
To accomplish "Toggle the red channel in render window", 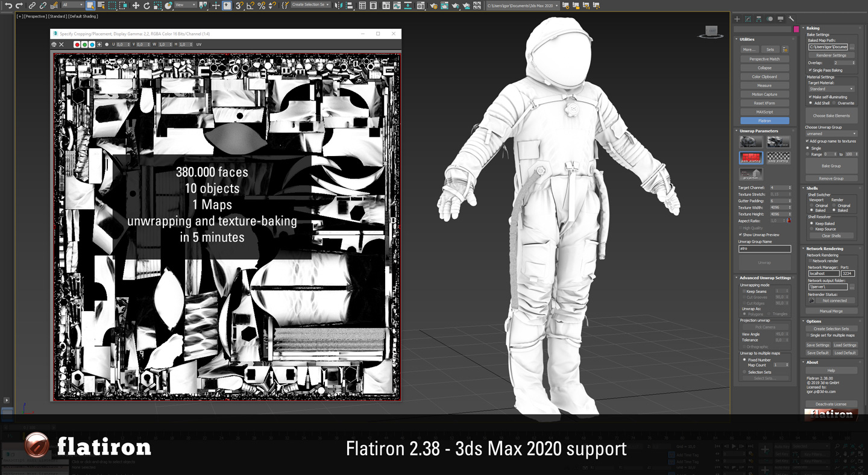I will tap(77, 44).
